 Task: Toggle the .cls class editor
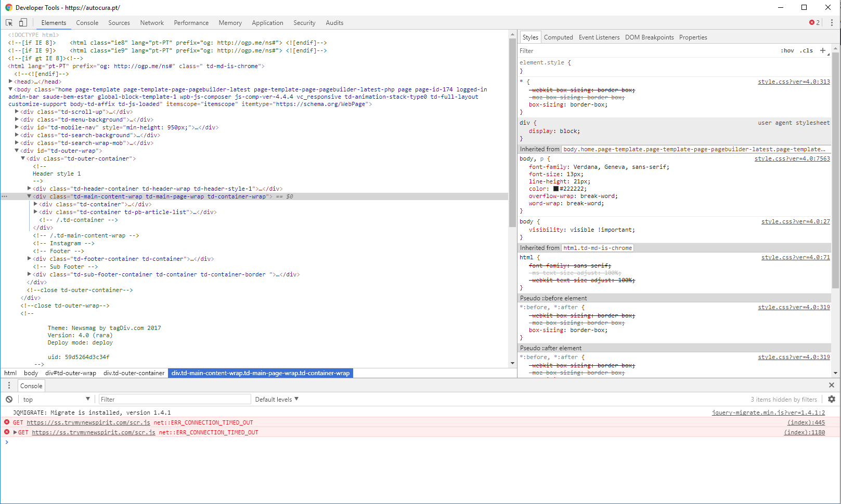coord(807,50)
